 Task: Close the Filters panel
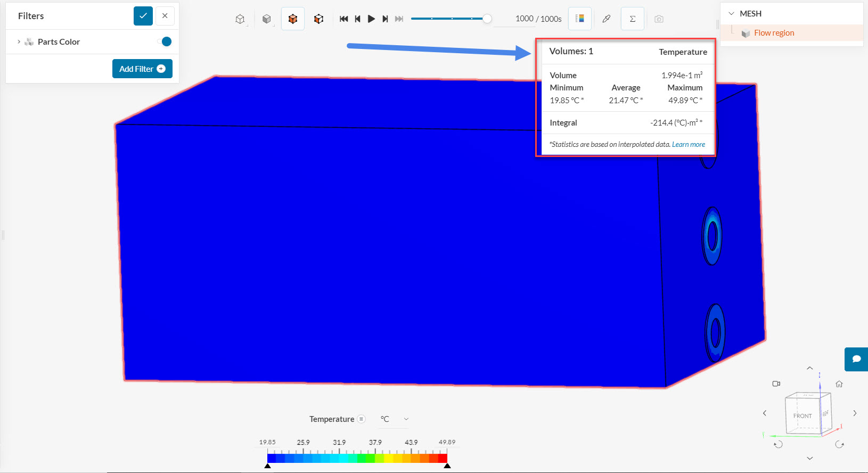click(165, 16)
